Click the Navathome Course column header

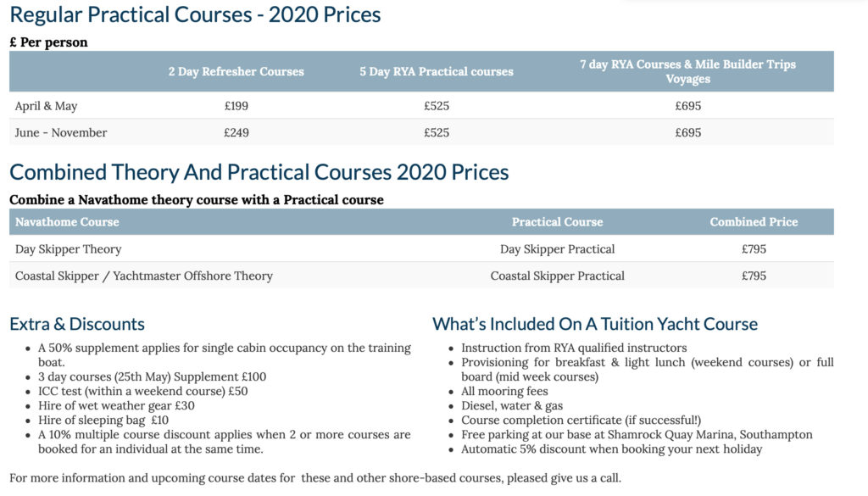coord(67,222)
